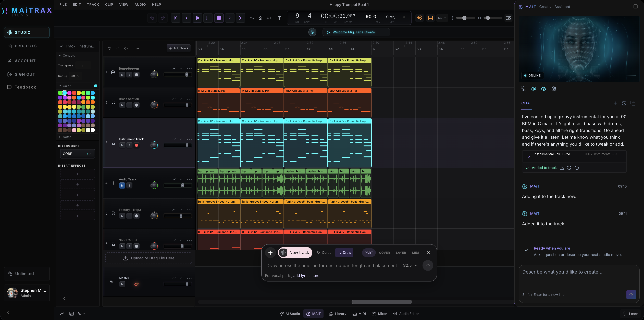The height and width of the screenshot is (320, 644).
Task: Click the playlist settings icon right of zoom
Action: pos(508,18)
